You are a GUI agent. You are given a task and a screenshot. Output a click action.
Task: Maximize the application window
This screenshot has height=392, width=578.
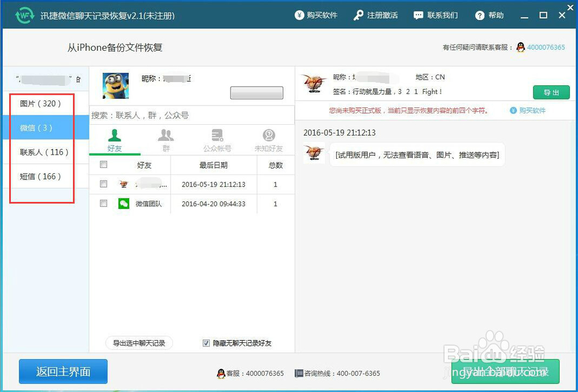pos(543,15)
